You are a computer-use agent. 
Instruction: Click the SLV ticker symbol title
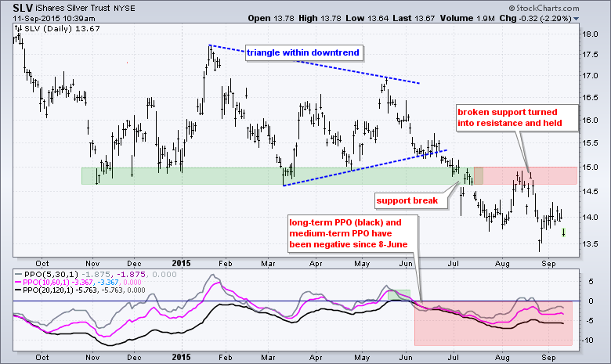(x=23, y=8)
